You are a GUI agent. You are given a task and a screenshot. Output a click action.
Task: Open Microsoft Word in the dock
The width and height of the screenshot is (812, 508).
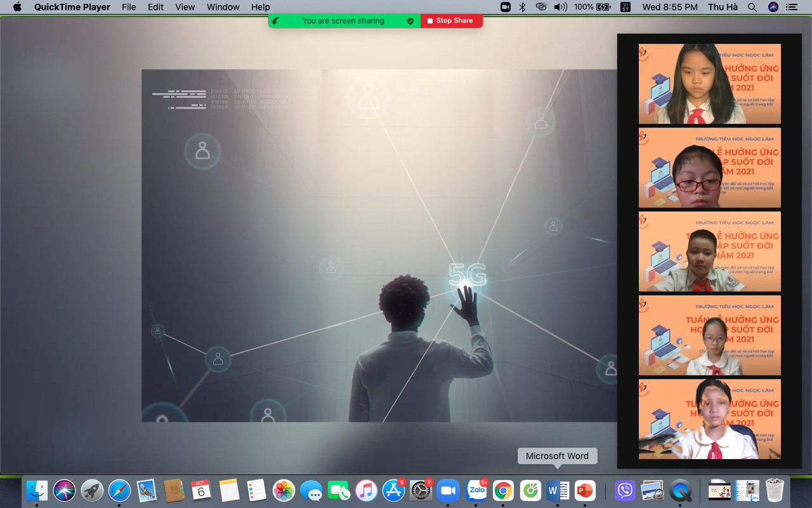558,490
